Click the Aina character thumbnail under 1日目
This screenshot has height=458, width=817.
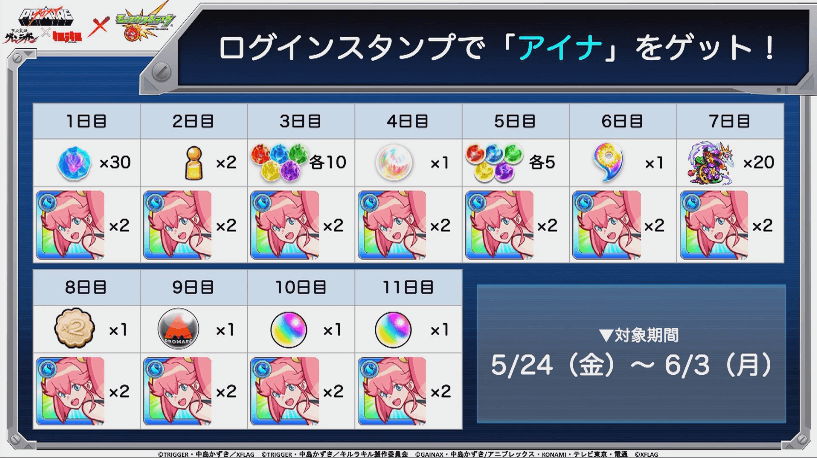(70, 225)
